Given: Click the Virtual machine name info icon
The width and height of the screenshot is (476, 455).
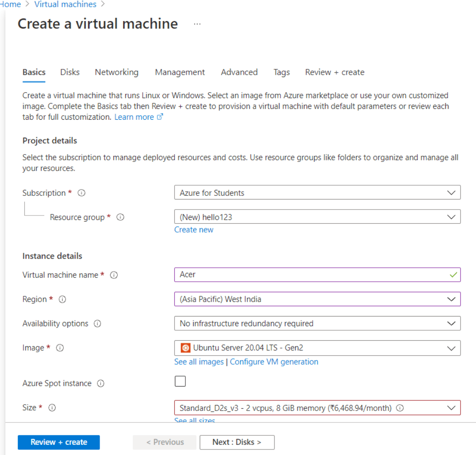Looking at the screenshot, I should (114, 275).
